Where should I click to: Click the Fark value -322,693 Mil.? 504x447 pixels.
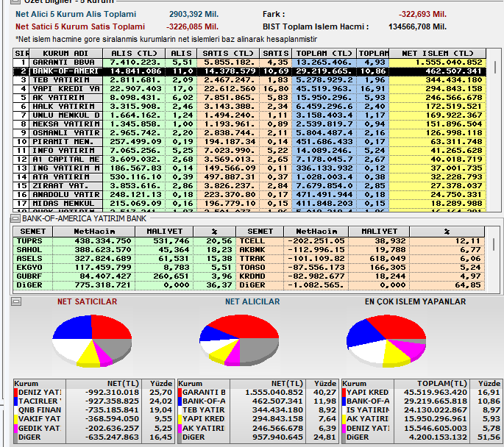422,15
